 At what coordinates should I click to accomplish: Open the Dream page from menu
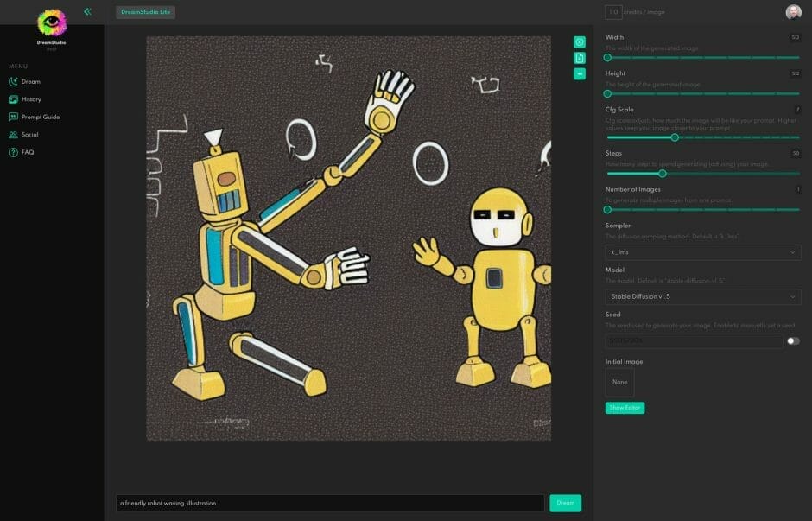coord(30,82)
